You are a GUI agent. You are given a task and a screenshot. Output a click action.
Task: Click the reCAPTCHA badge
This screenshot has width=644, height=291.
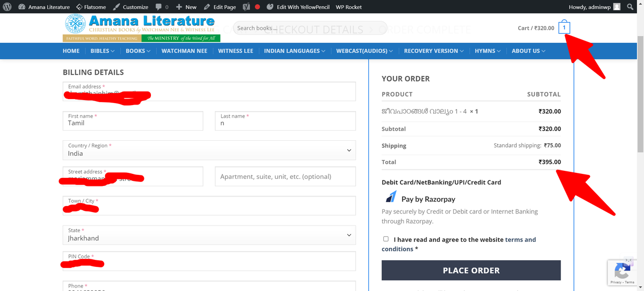click(x=622, y=272)
